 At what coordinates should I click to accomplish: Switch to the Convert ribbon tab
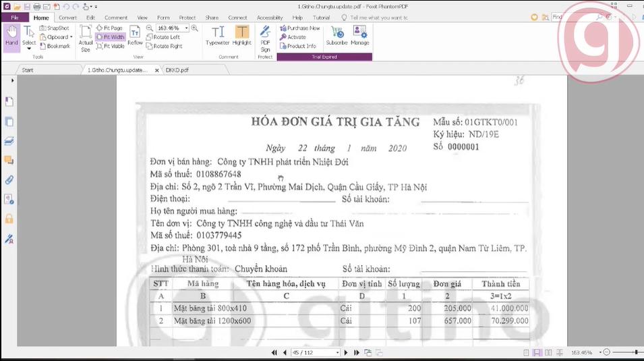pos(67,18)
